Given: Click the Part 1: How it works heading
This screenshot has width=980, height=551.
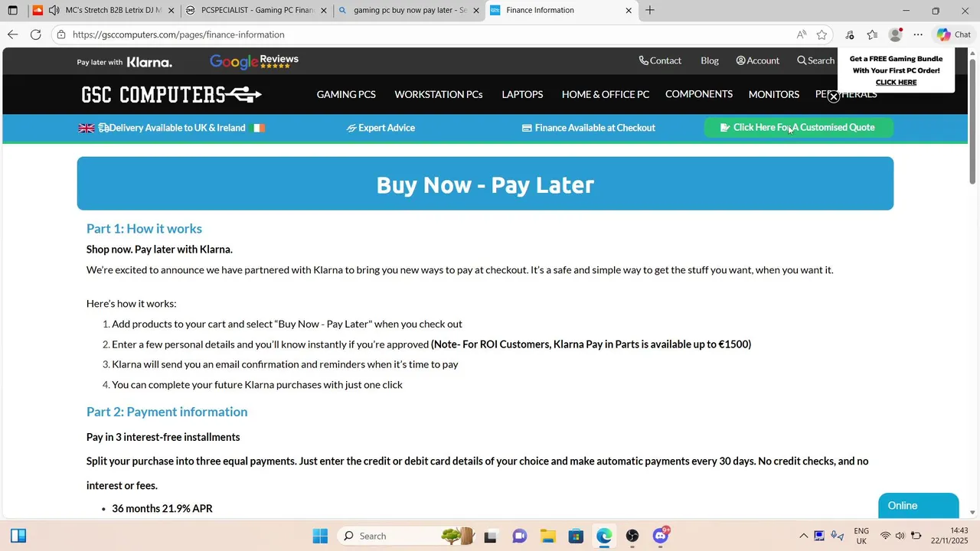Looking at the screenshot, I should click(144, 229).
